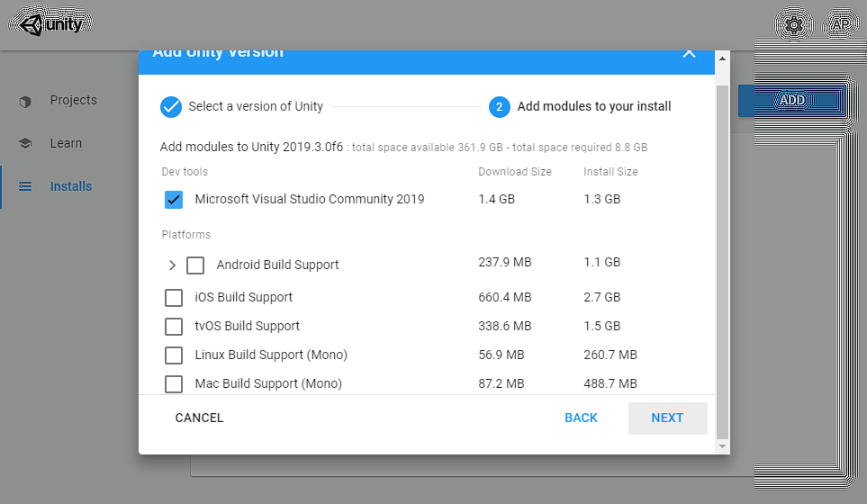Click the 'tvOS Build Support' label
The width and height of the screenshot is (867, 504).
point(248,327)
